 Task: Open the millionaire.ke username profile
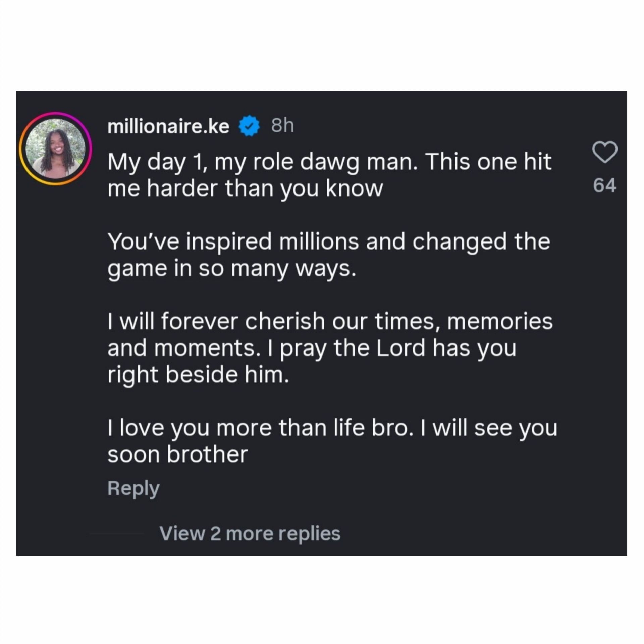[168, 127]
